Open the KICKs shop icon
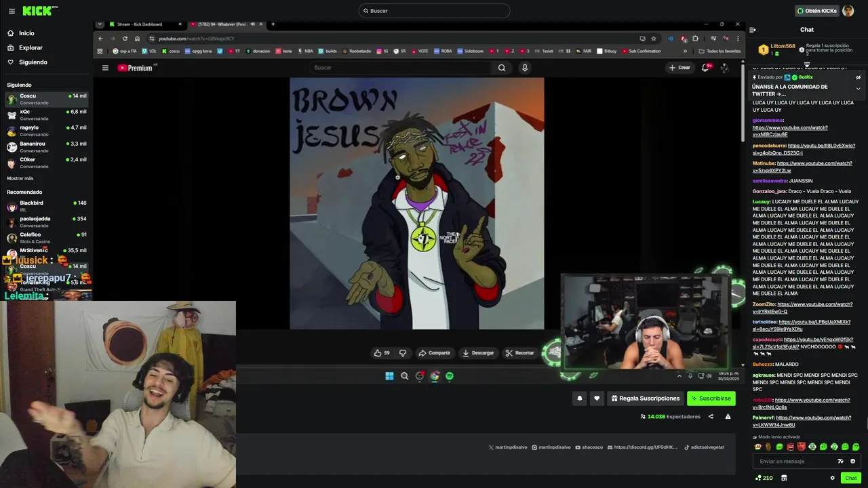868x488 pixels. (x=784, y=478)
